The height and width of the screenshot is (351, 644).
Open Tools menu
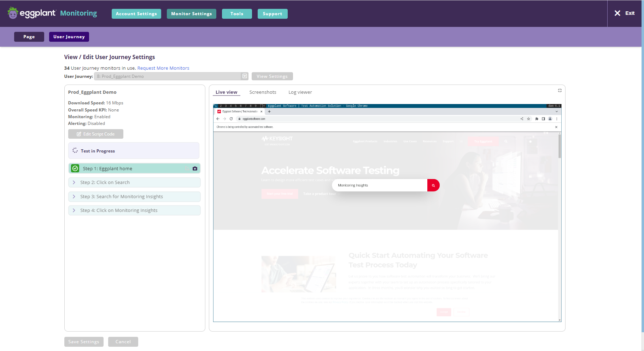click(237, 14)
